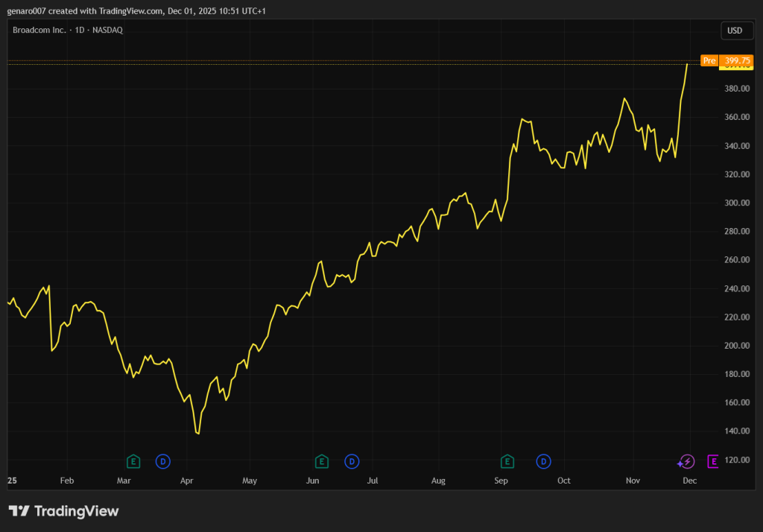Click the 300.00 price axis label
The height and width of the screenshot is (532, 763).
(x=737, y=203)
